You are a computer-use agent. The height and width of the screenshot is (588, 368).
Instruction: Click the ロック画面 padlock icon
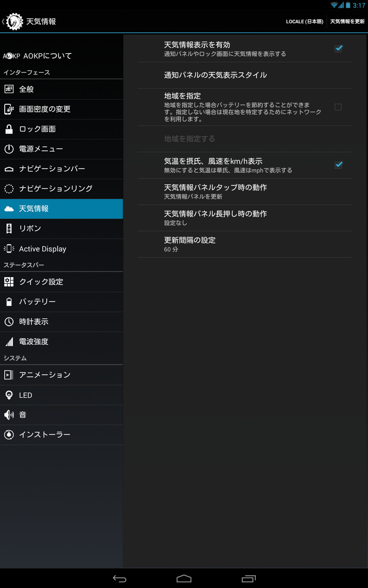coord(9,129)
